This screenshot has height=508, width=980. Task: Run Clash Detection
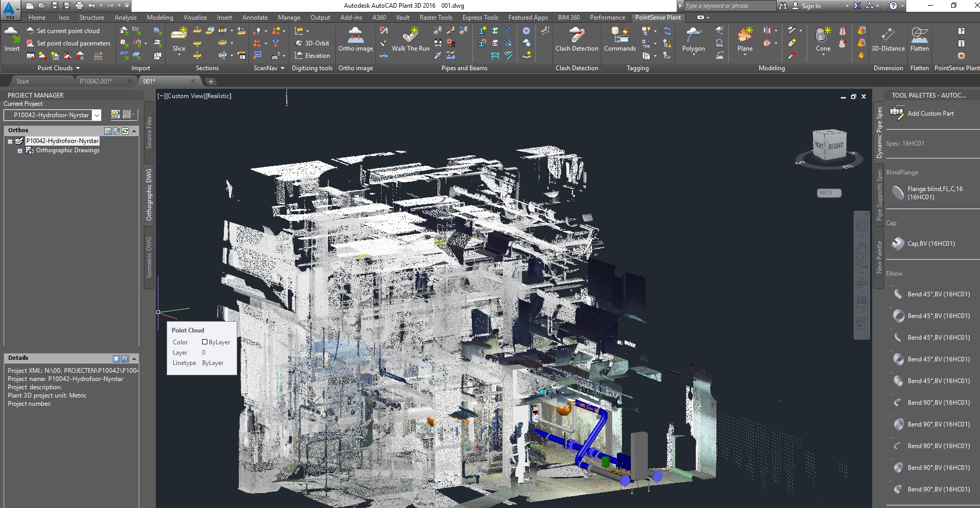coord(576,41)
